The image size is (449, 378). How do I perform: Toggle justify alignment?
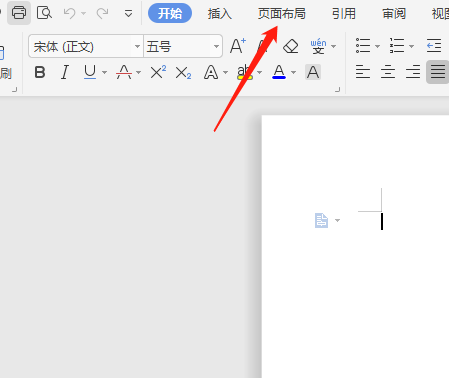pos(438,72)
